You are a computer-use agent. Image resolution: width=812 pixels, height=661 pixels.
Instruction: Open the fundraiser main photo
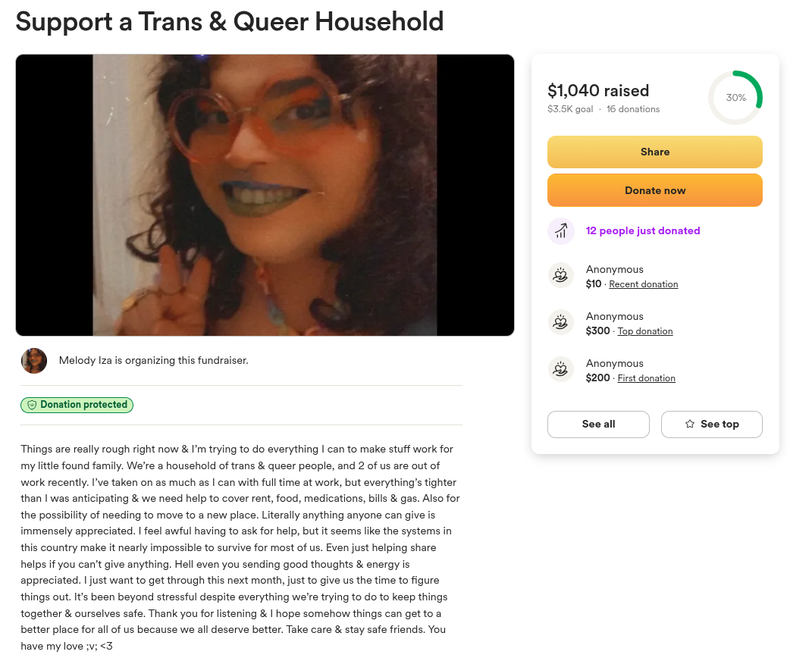[x=265, y=195]
